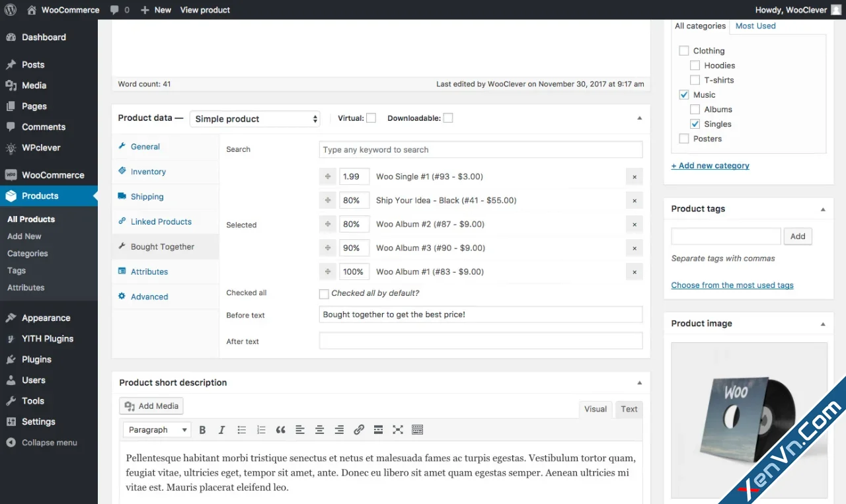This screenshot has width=846, height=504.
Task: Click the bulleted list icon
Action: tap(242, 430)
